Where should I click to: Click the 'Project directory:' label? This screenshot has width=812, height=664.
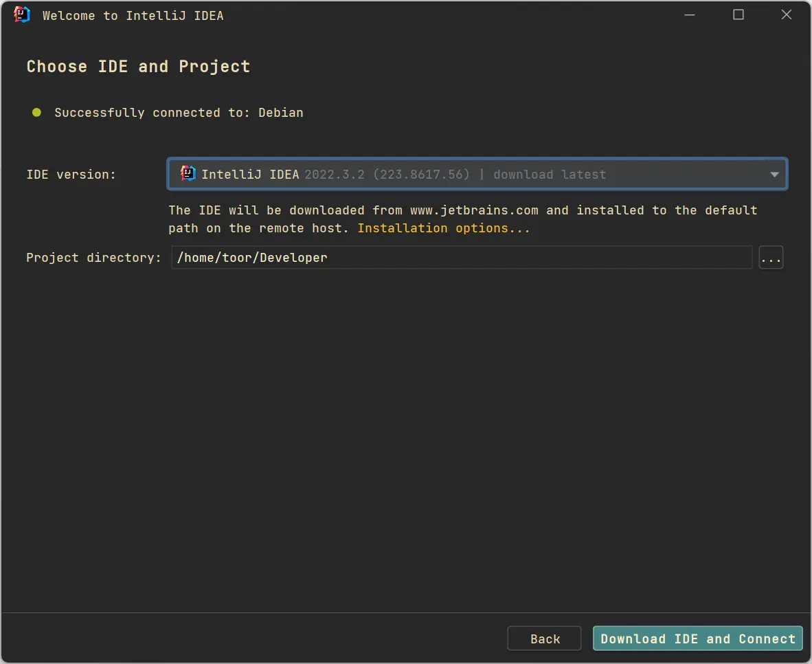93,258
